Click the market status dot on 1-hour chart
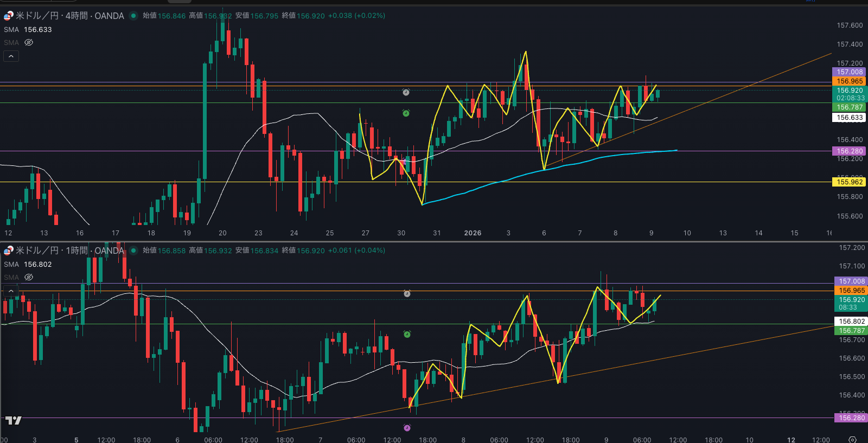Viewport: 868px width, 443px height. point(133,251)
